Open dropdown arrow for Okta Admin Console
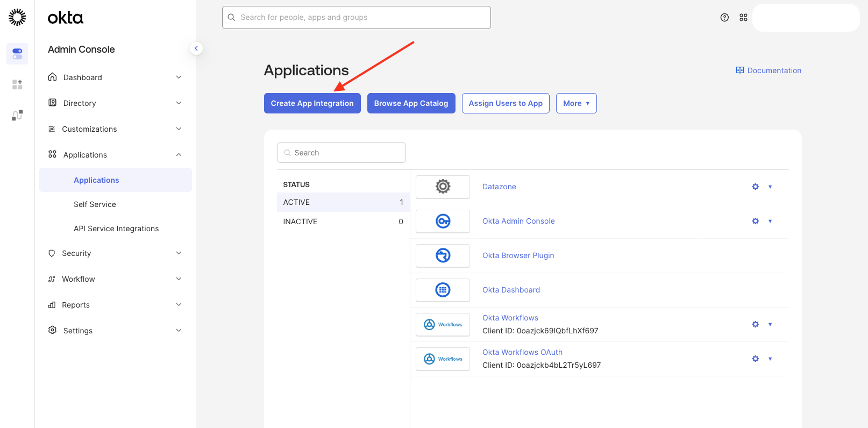This screenshot has height=428, width=868. tap(770, 221)
